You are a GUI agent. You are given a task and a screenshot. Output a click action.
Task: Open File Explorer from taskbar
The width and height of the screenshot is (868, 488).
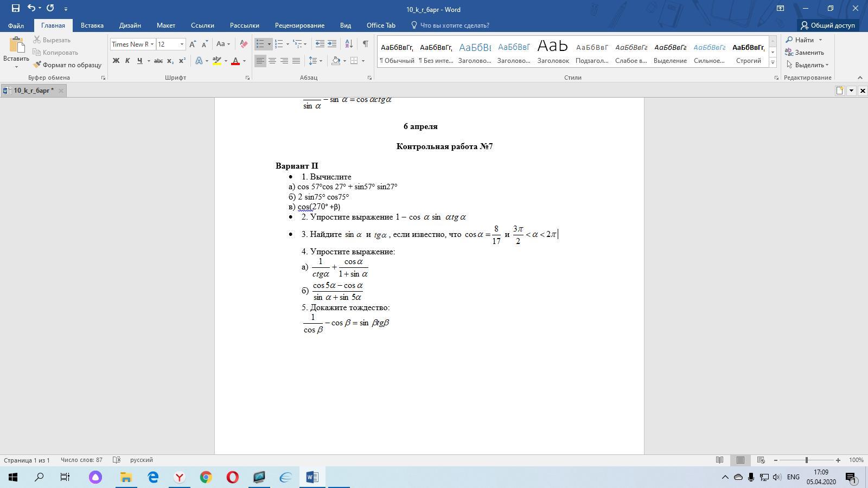(126, 477)
